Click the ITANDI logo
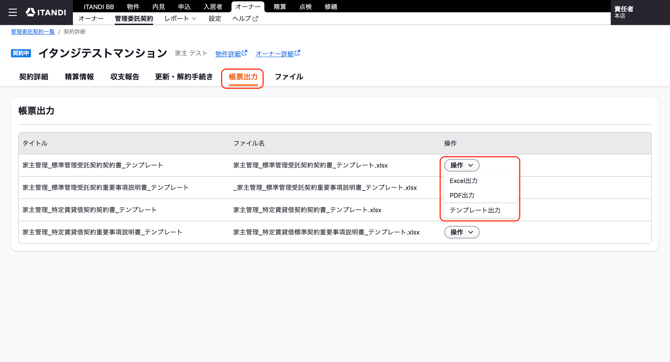The image size is (670, 362). (x=46, y=12)
